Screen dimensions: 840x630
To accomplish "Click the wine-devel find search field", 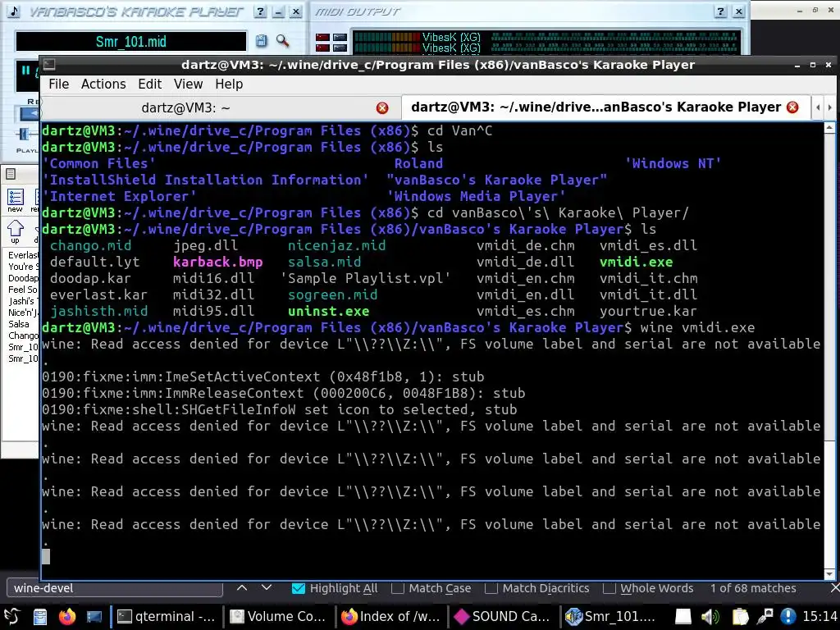I will pos(115,588).
